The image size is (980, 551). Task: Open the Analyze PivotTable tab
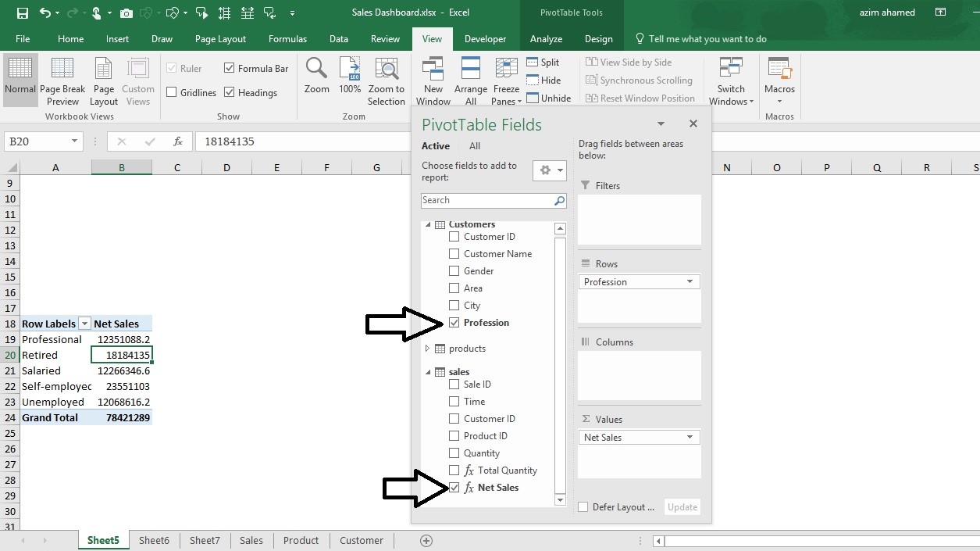point(546,39)
